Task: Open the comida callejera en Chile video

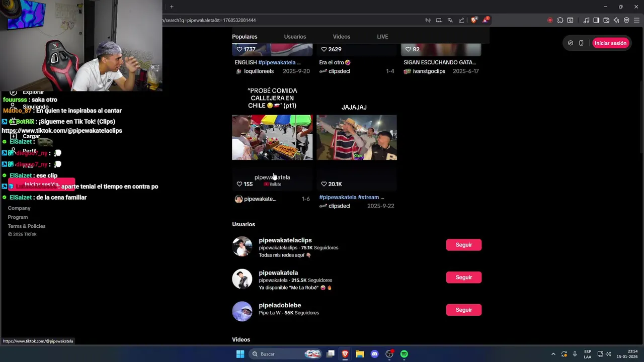Action: tap(272, 137)
